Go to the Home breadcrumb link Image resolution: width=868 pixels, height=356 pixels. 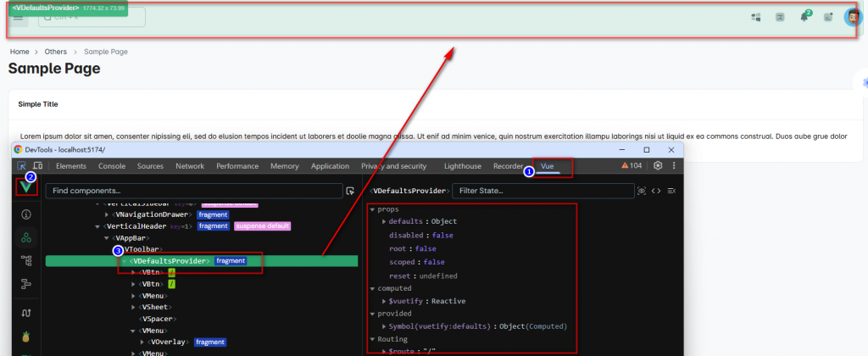coord(19,52)
